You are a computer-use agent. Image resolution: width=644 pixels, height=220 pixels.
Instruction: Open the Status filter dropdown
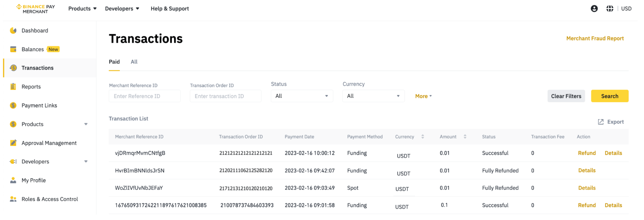(302, 96)
